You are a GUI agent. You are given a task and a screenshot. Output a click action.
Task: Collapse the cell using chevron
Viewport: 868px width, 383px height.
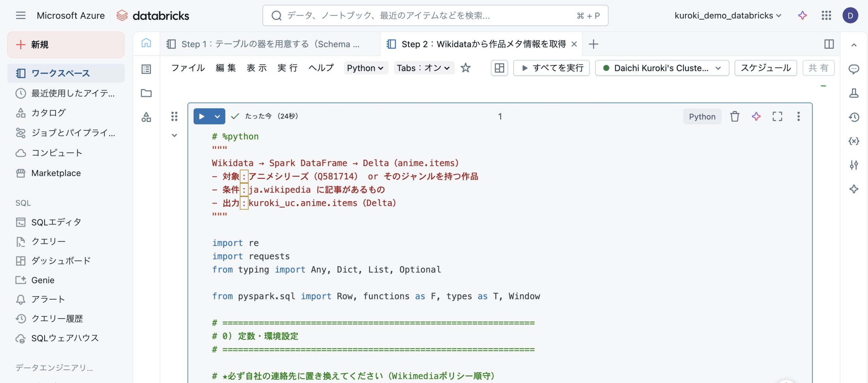pos(174,135)
